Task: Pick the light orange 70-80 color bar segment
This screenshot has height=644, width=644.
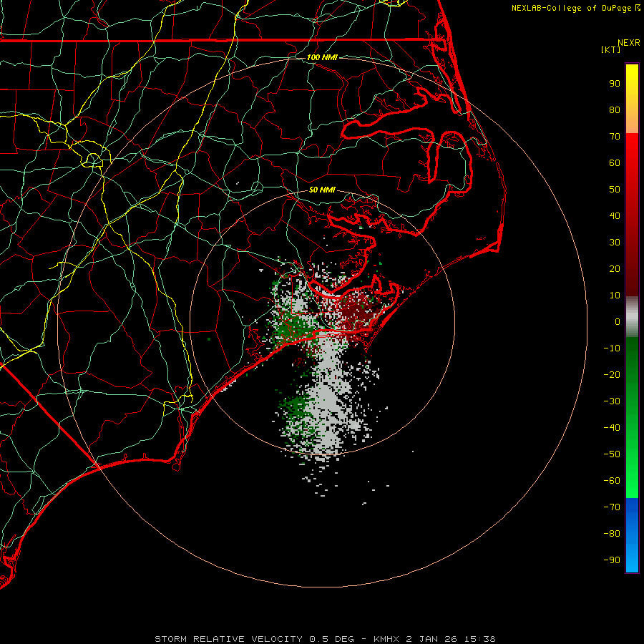Action: (632, 121)
